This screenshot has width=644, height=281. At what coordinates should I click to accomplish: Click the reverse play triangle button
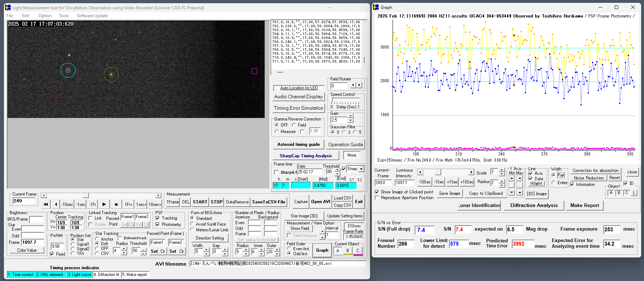coord(56,204)
